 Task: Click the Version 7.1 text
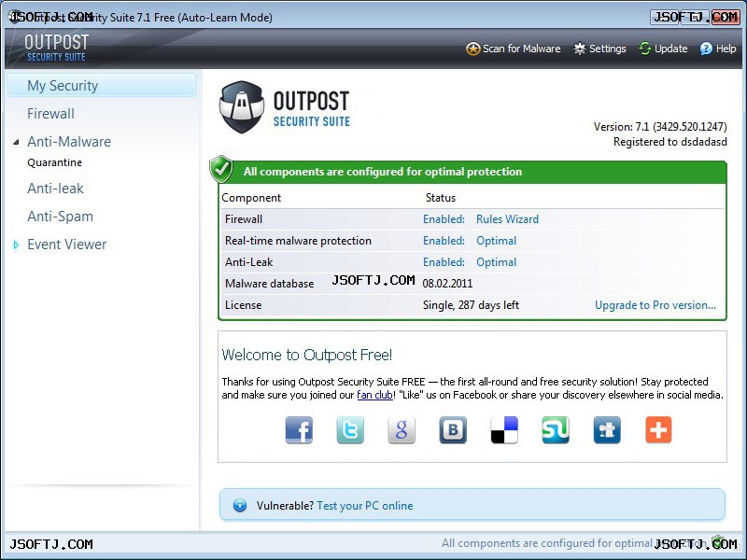[660, 127]
